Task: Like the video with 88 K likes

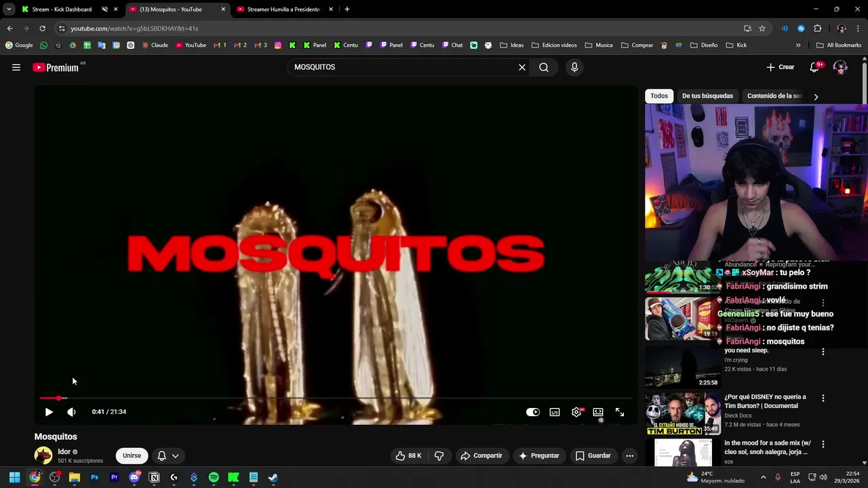Action: click(408, 455)
